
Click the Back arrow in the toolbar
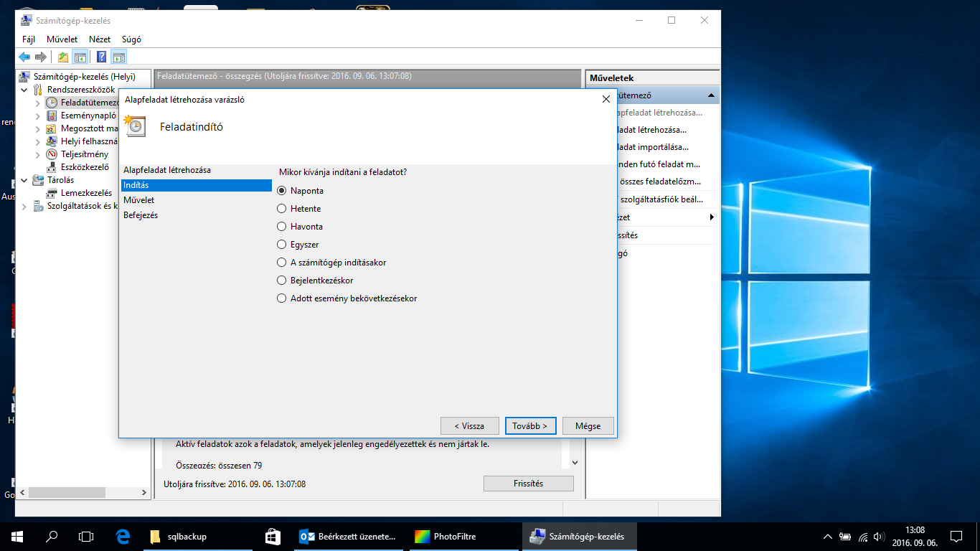pos(24,57)
